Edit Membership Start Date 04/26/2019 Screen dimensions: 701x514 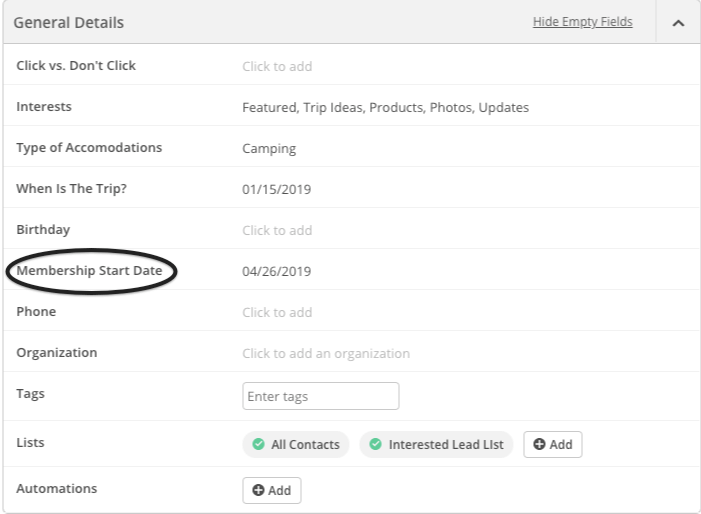[x=277, y=271]
